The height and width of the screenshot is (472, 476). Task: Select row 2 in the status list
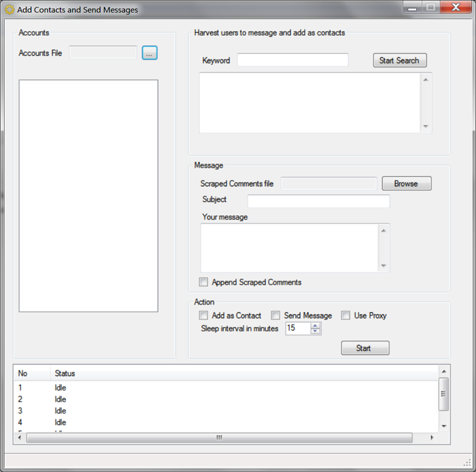point(61,399)
